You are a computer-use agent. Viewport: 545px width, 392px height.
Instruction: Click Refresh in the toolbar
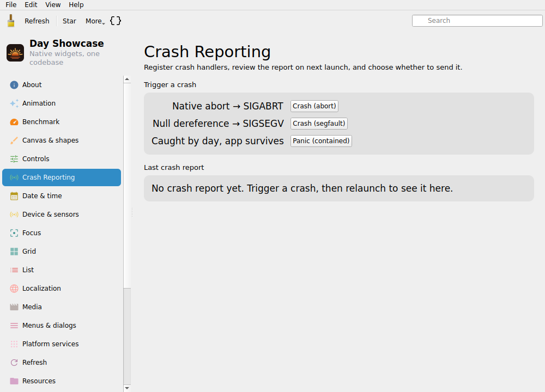click(37, 21)
